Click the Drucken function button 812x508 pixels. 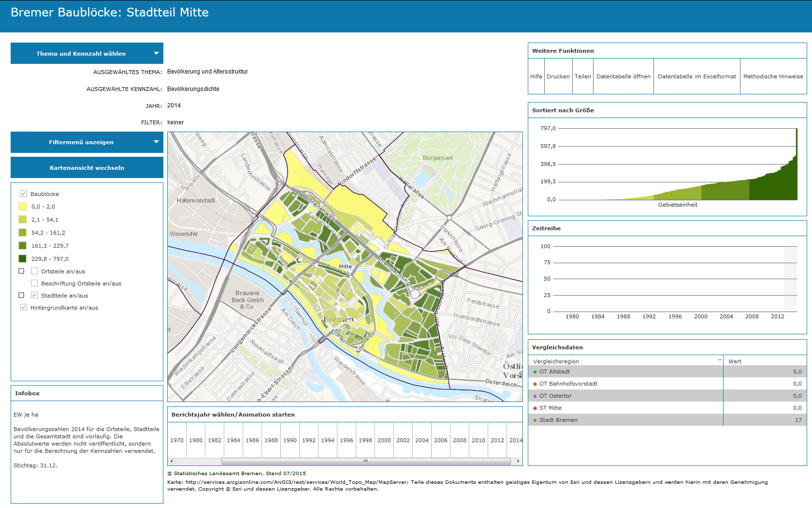coord(558,76)
